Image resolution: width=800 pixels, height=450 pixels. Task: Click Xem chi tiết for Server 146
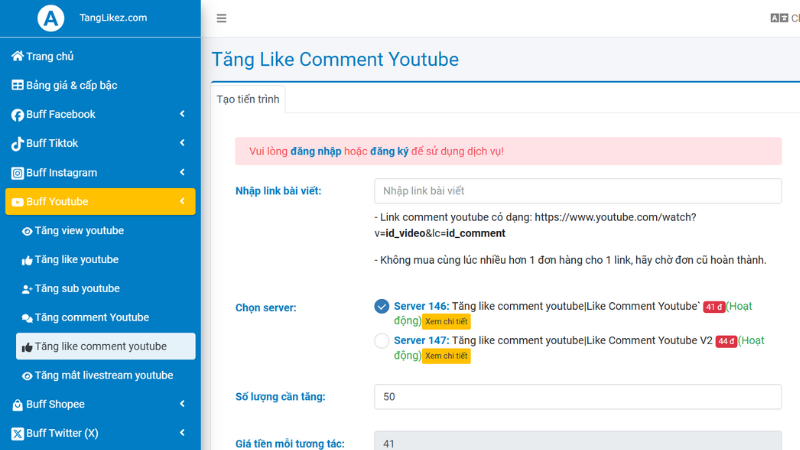[x=446, y=321]
